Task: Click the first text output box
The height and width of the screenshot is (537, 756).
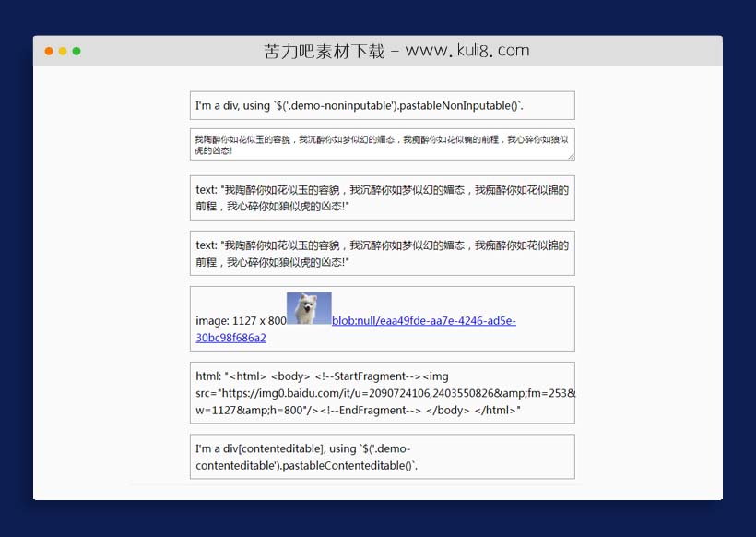Action: (381, 197)
